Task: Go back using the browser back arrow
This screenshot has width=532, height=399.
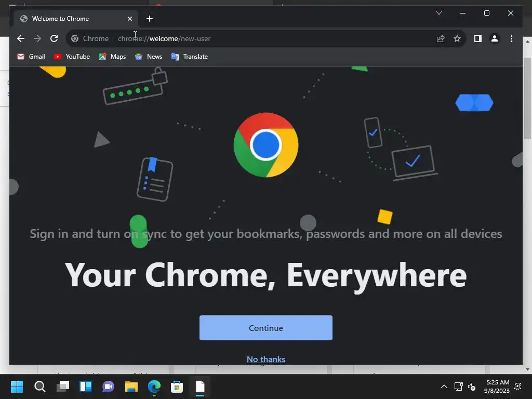Action: point(21,38)
